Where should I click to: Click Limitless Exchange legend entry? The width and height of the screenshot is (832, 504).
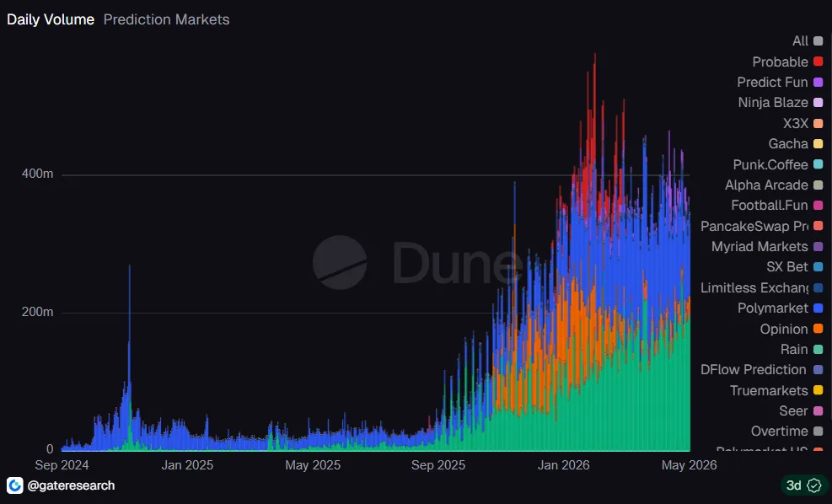tap(761, 287)
